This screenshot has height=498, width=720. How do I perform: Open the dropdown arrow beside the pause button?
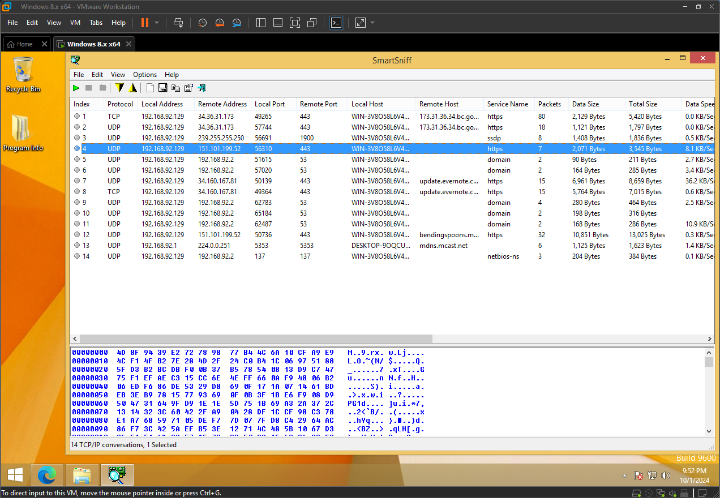(157, 22)
